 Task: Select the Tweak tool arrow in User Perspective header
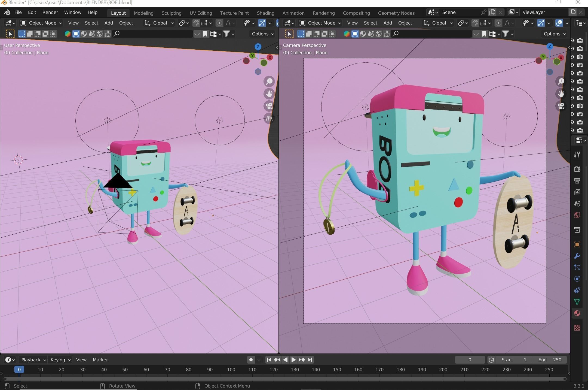[10, 34]
